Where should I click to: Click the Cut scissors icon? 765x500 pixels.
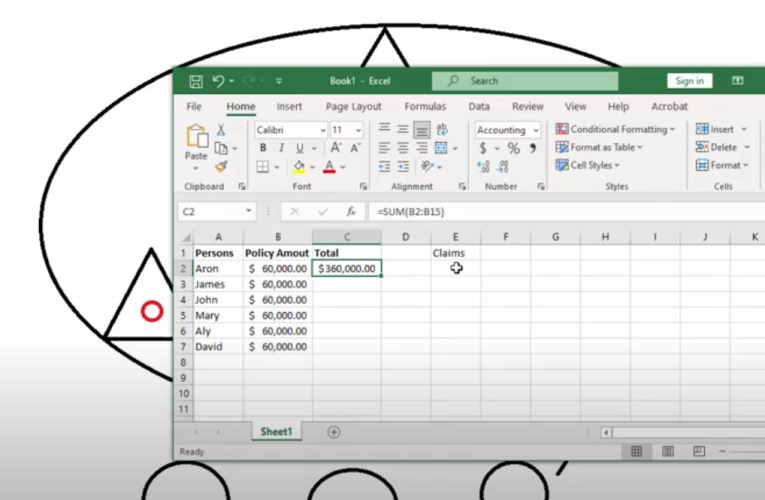(221, 130)
